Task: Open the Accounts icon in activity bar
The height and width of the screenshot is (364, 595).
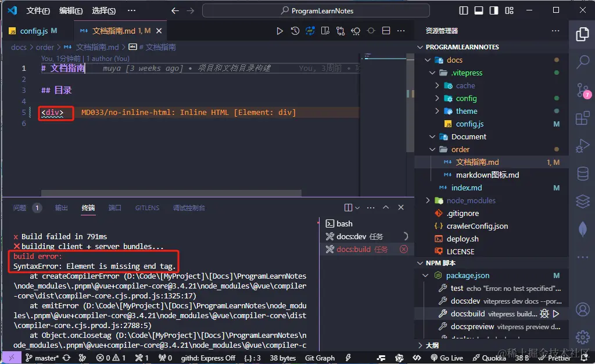Action: pos(582,309)
